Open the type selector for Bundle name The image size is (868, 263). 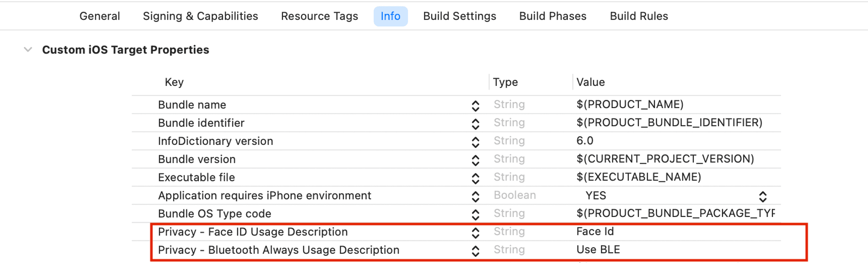pos(476,105)
